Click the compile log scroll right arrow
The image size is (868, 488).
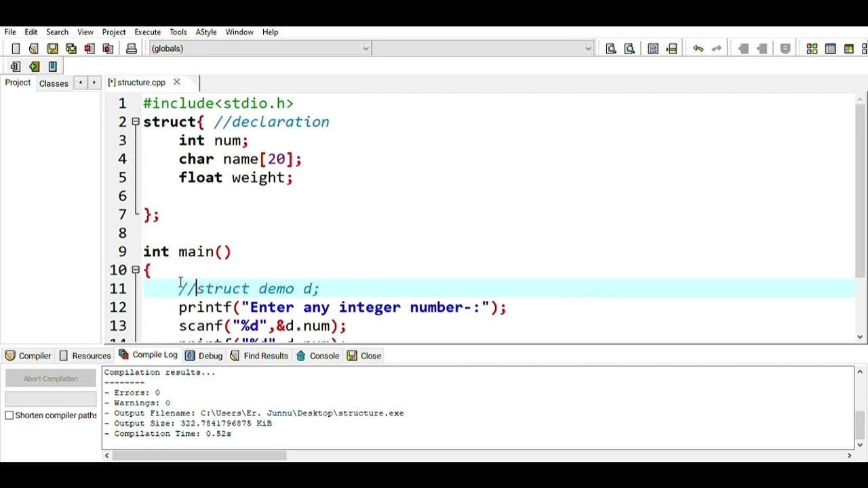coord(849,455)
